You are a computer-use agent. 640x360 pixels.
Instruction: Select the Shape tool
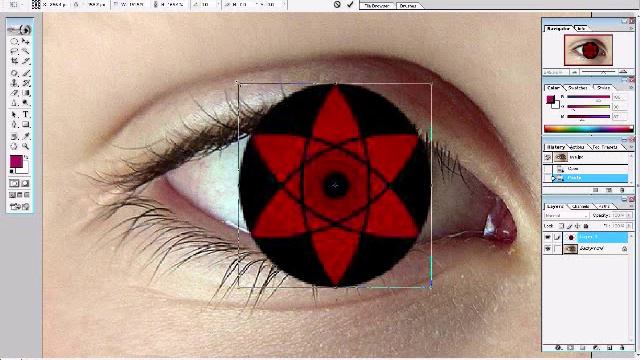click(26, 124)
